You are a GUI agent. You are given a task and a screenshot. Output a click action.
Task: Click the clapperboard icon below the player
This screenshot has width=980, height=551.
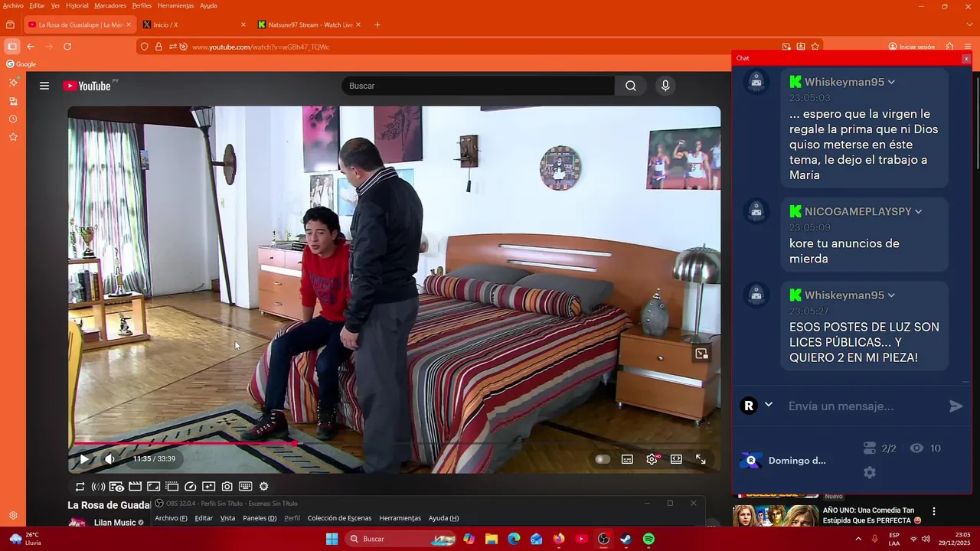coord(135,487)
